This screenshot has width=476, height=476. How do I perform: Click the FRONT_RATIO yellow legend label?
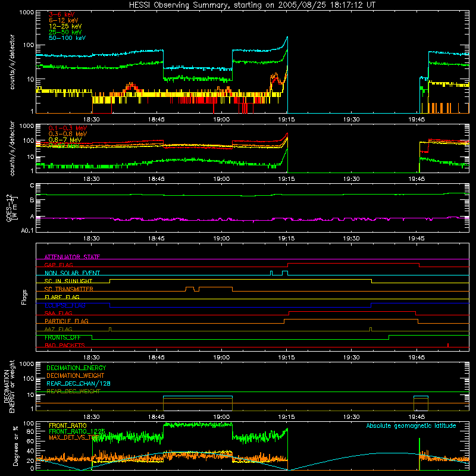coord(68,425)
